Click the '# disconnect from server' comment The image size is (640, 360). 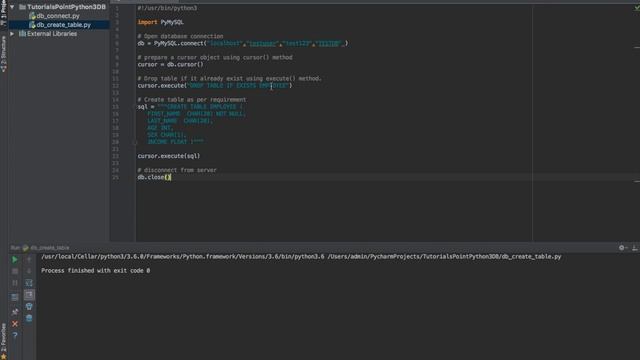coord(177,170)
